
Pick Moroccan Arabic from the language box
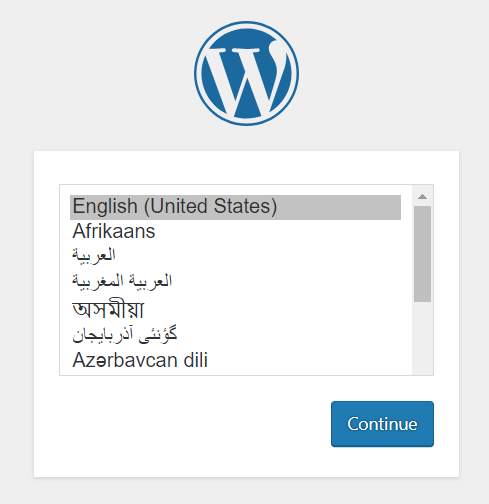coord(235,281)
